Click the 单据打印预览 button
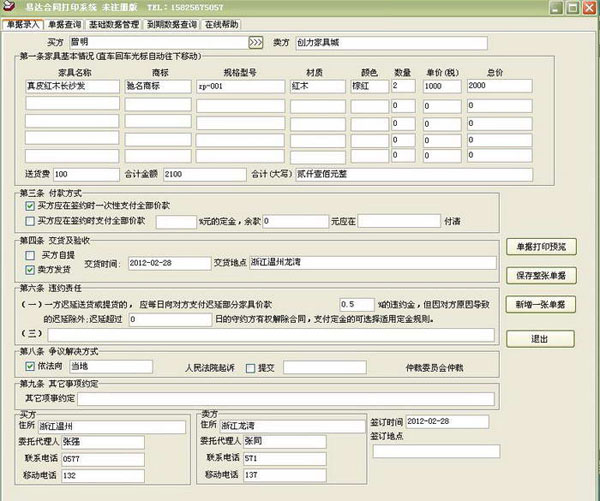The height and width of the screenshot is (501, 600). 539,246
